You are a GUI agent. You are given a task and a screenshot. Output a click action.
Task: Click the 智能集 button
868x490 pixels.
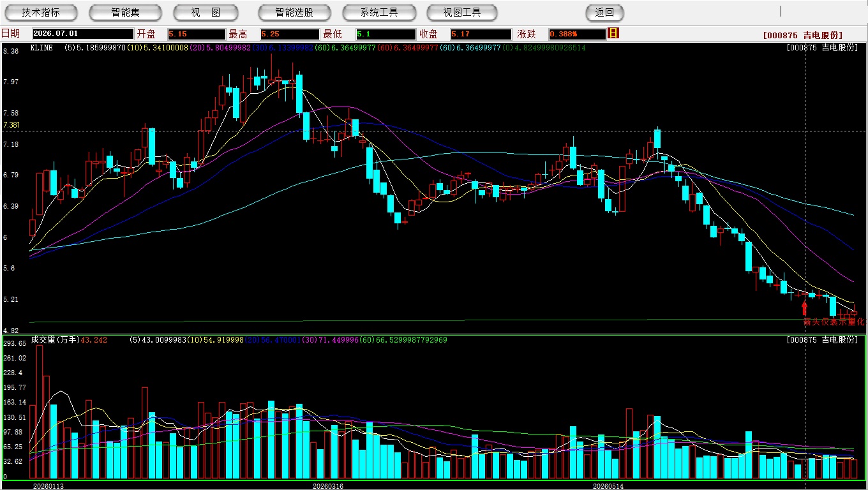(x=125, y=12)
